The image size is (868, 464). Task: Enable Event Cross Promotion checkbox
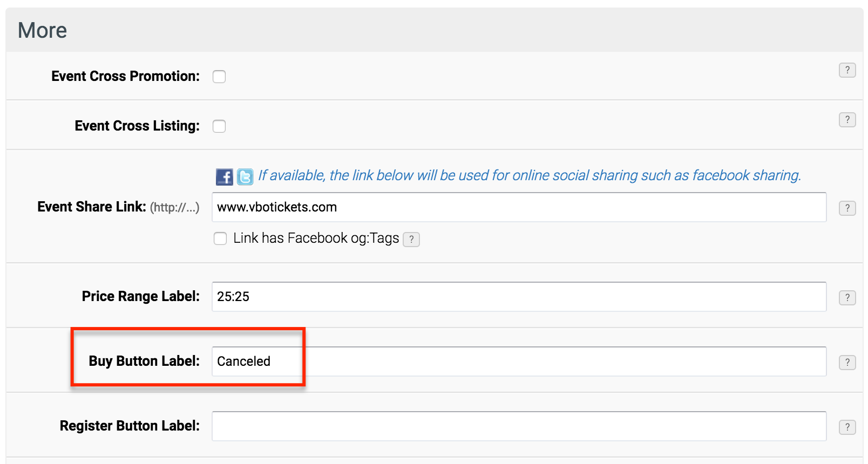(x=219, y=77)
